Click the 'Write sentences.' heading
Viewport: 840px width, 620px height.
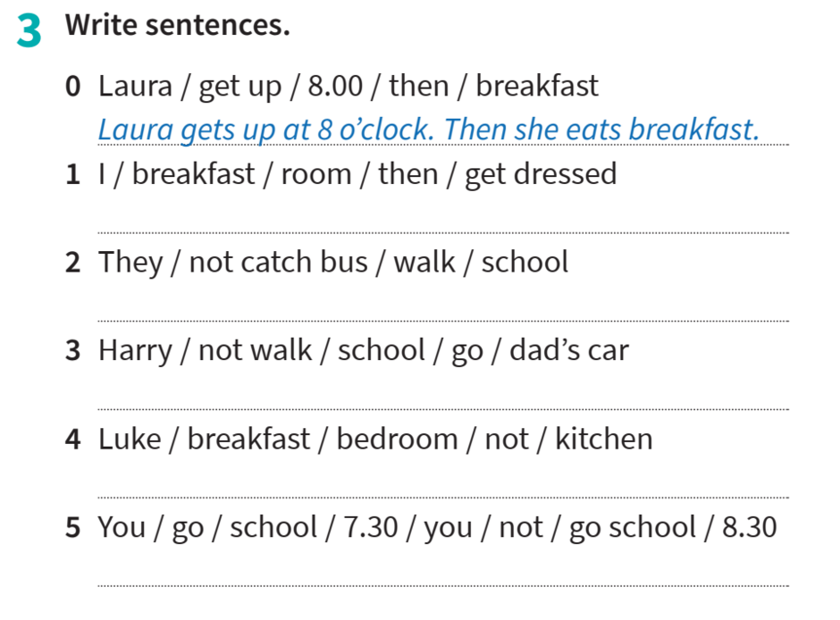pyautogui.click(x=177, y=25)
